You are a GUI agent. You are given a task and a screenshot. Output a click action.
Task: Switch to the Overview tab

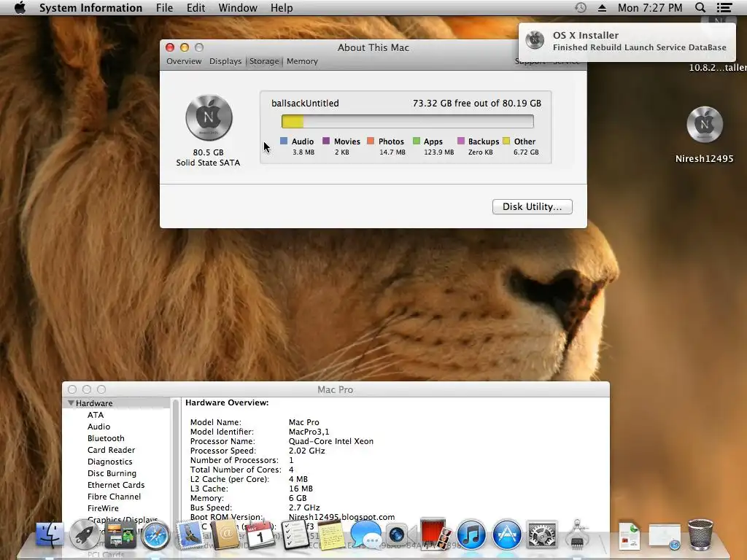184,61
